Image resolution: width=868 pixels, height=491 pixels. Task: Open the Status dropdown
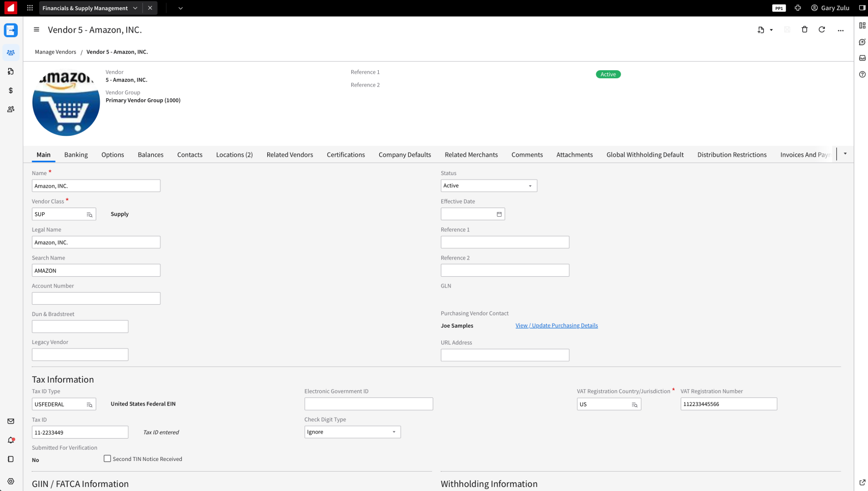click(x=489, y=186)
